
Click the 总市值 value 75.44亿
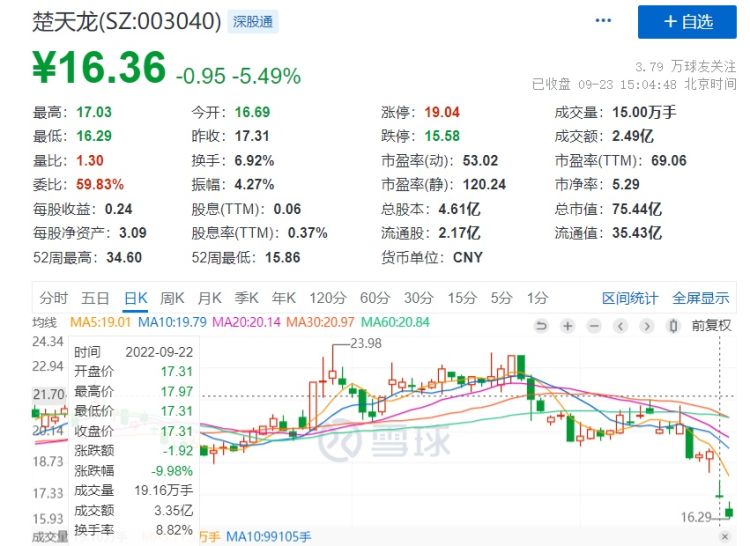(x=637, y=209)
